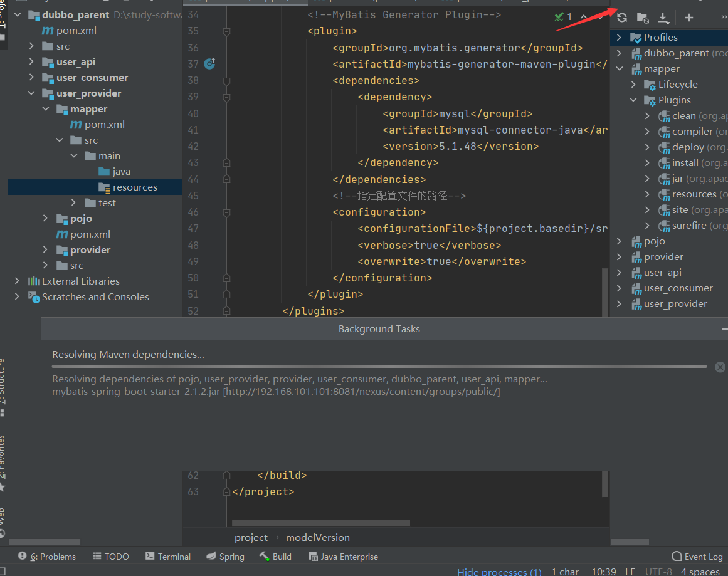Open the Spring tool window
728x576 pixels.
click(x=225, y=557)
